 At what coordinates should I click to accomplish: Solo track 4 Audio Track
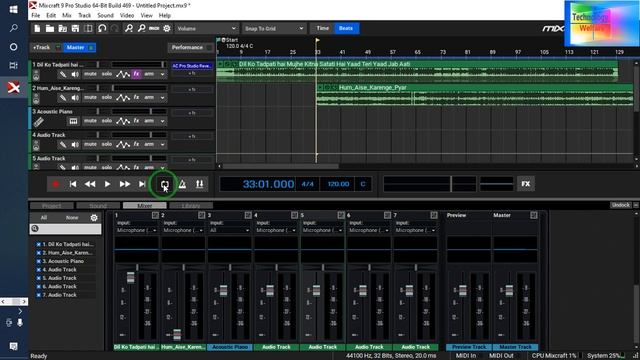point(107,144)
